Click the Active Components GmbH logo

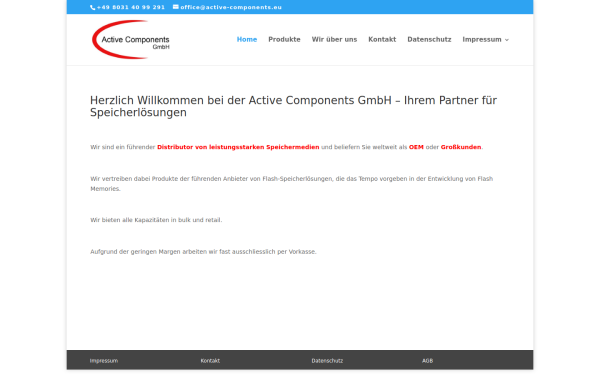pos(130,39)
